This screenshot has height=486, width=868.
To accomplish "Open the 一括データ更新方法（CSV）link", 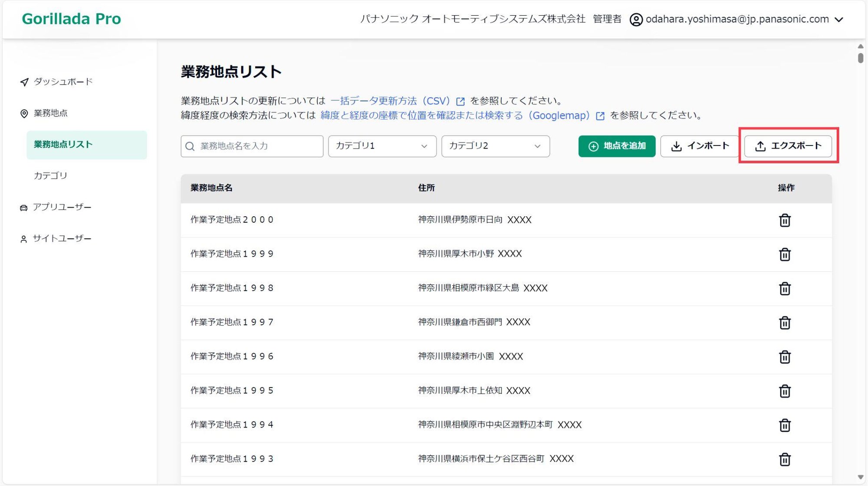I will pyautogui.click(x=390, y=101).
